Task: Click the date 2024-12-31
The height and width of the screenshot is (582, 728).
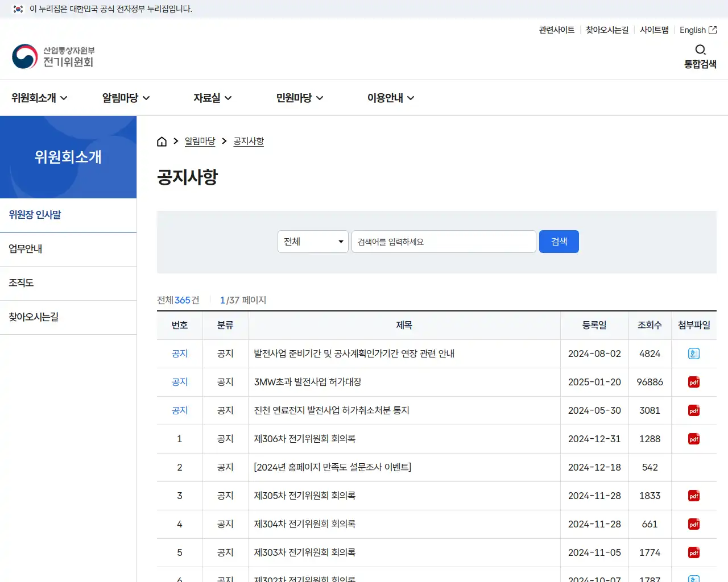Action: pos(594,439)
